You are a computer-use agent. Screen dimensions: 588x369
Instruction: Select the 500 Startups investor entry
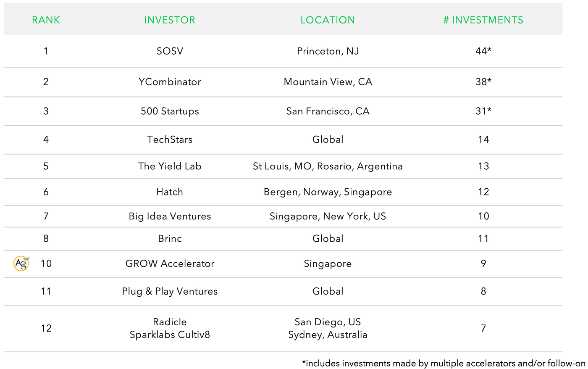(170, 111)
